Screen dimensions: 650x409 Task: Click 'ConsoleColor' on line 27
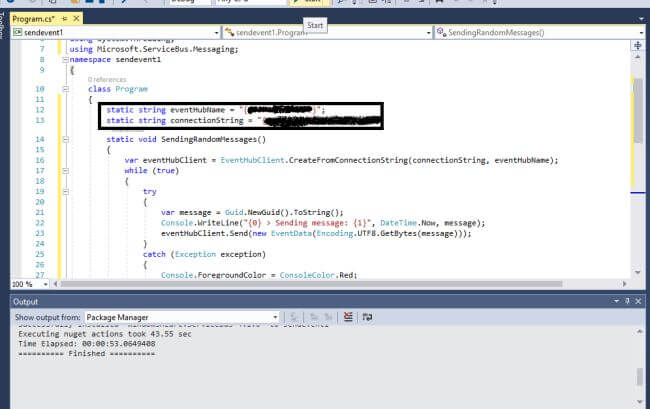307,275
